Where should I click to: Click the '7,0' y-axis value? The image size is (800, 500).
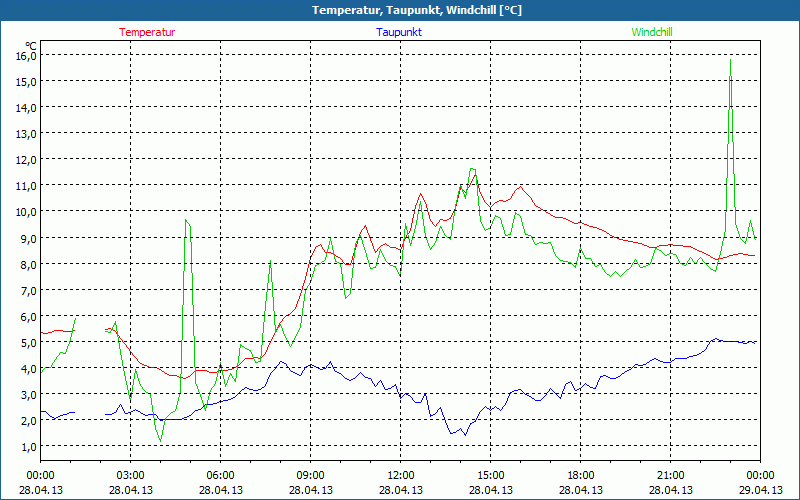(x=28, y=290)
